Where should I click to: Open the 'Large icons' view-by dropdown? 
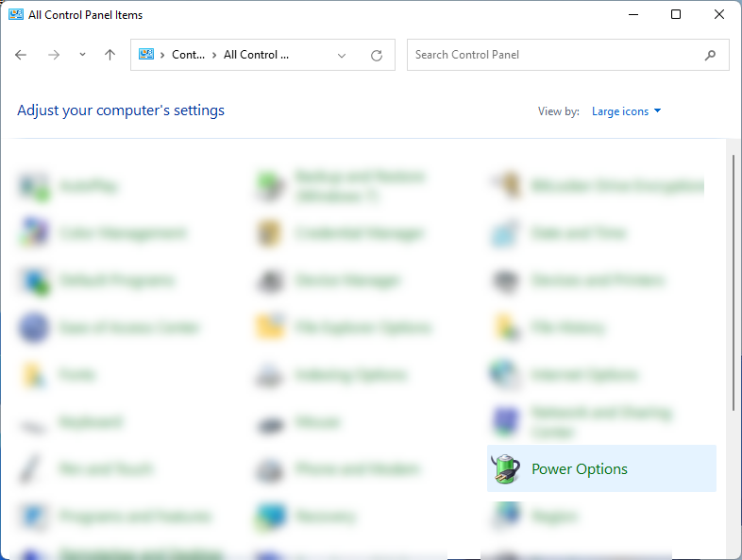point(626,111)
